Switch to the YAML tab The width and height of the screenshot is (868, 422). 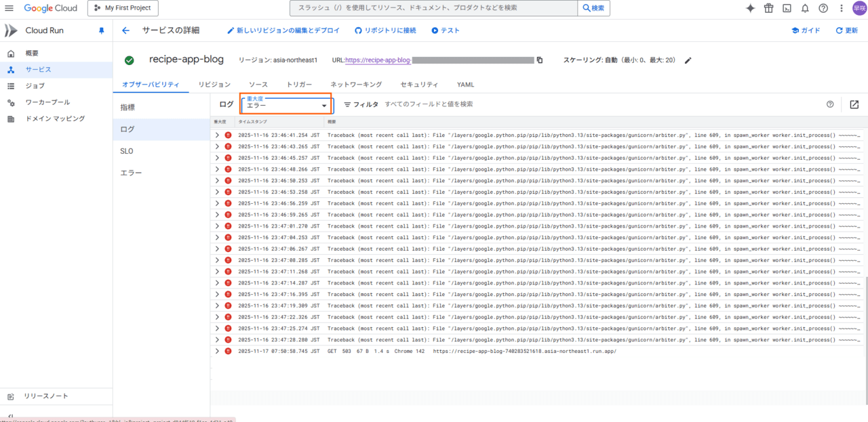click(465, 85)
